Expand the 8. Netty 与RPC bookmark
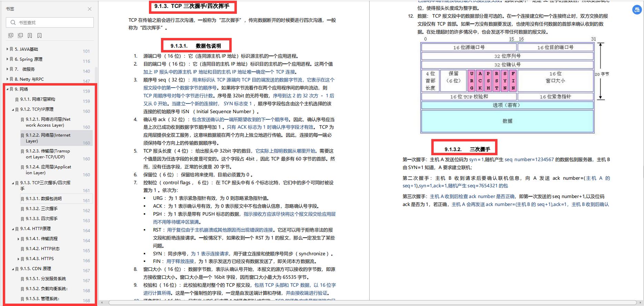 pyautogui.click(x=7, y=79)
